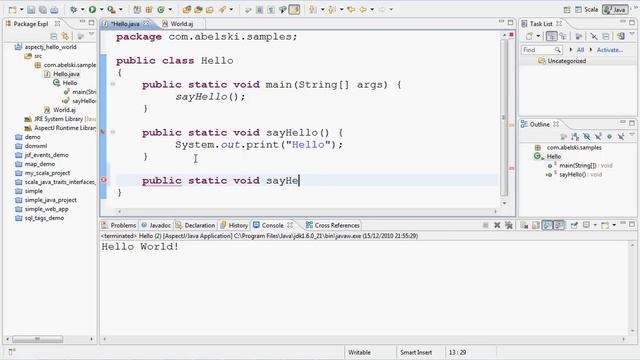Toggle Hide Fields in Outline toolbar
This screenshot has height=360, width=640.
(x=587, y=136)
